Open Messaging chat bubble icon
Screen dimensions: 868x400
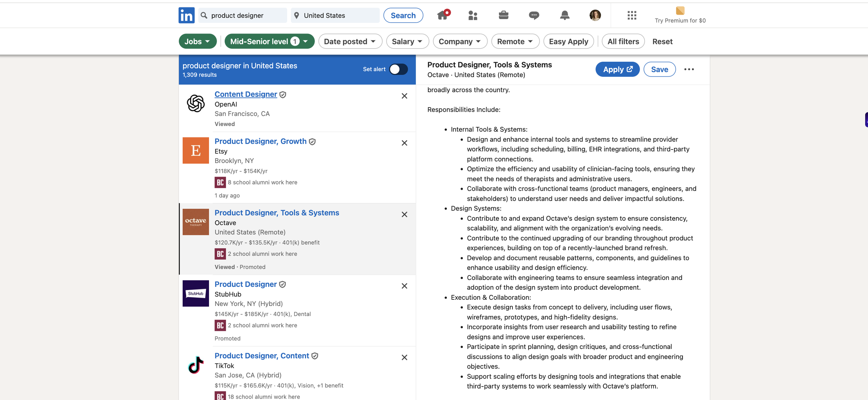click(534, 15)
